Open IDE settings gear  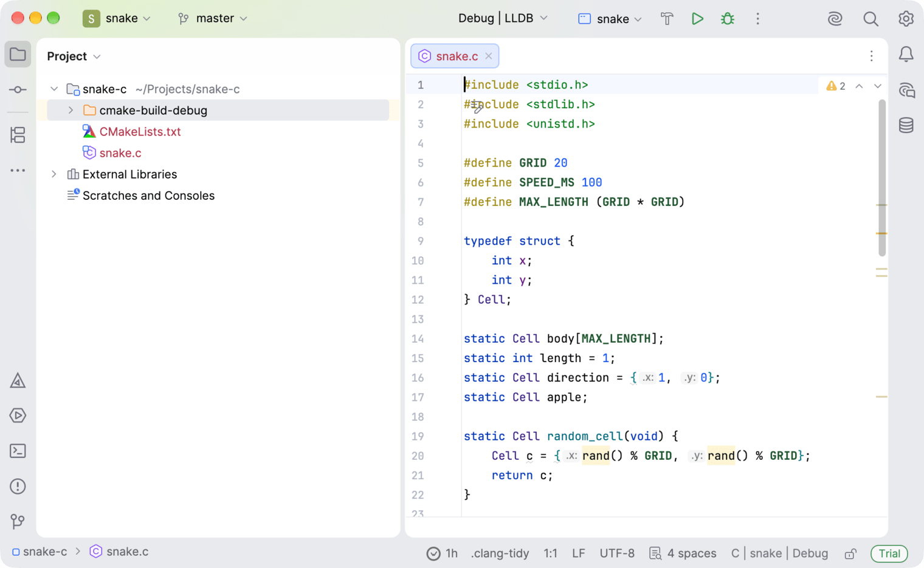906,19
